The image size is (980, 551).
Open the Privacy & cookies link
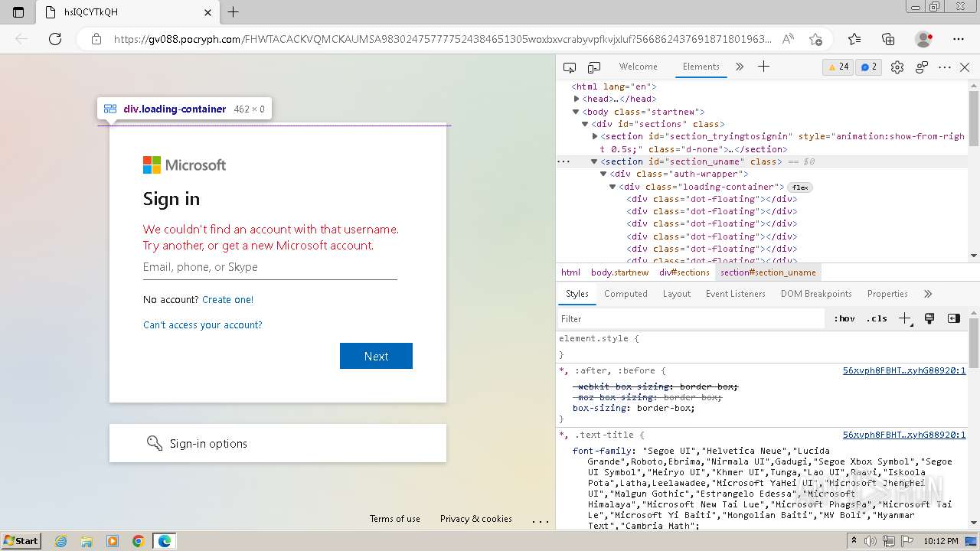475,519
